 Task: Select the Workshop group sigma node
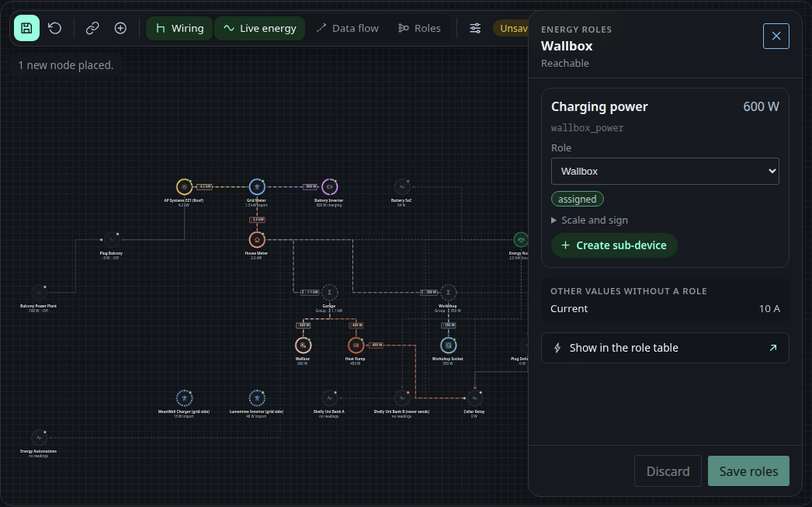449,293
